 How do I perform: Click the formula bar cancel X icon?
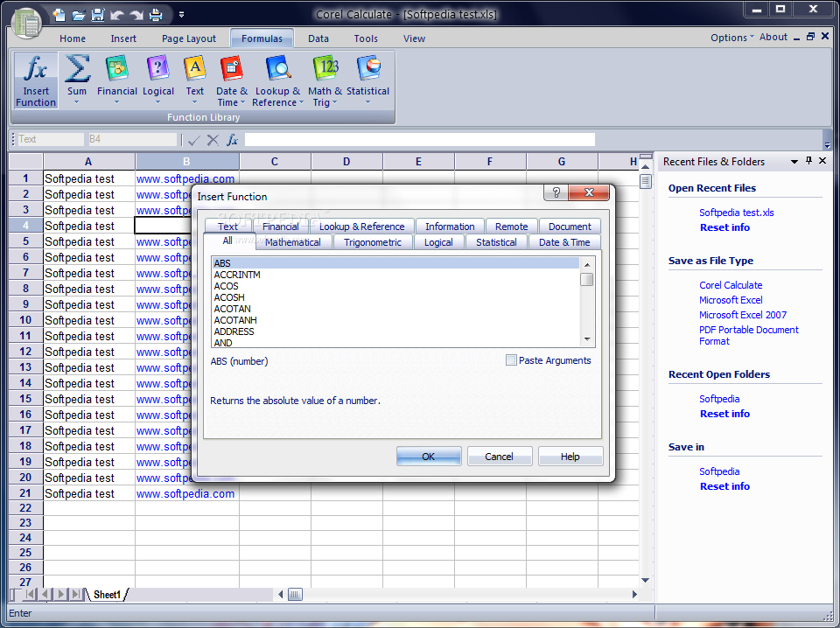(213, 140)
